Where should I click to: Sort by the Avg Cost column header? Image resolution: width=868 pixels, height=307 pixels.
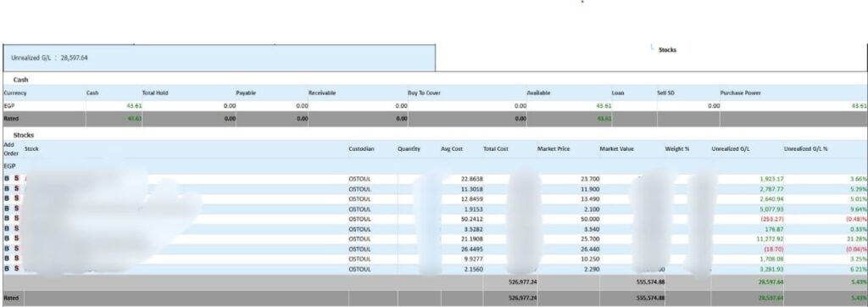click(x=452, y=148)
